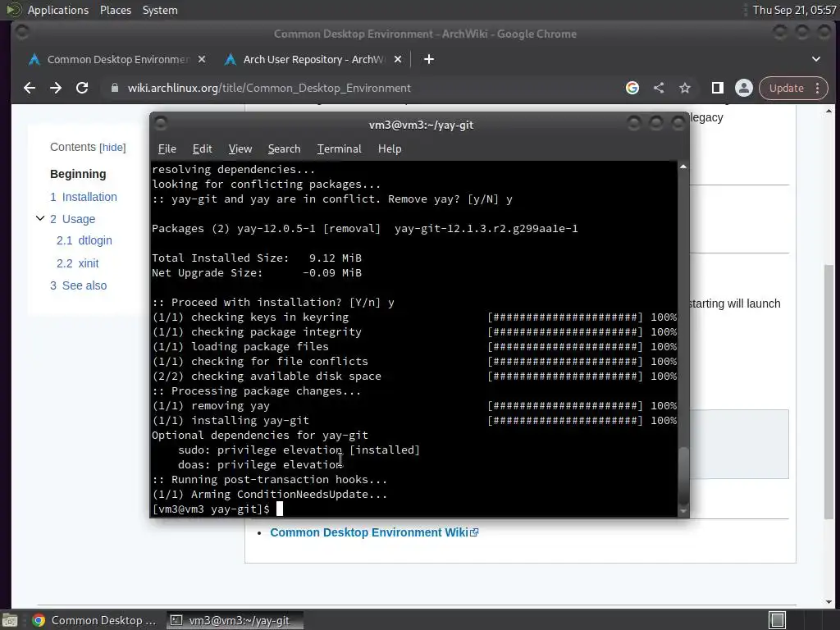Click the terminal scrollbar thumb
This screenshot has width=840, height=630.
coord(683,475)
